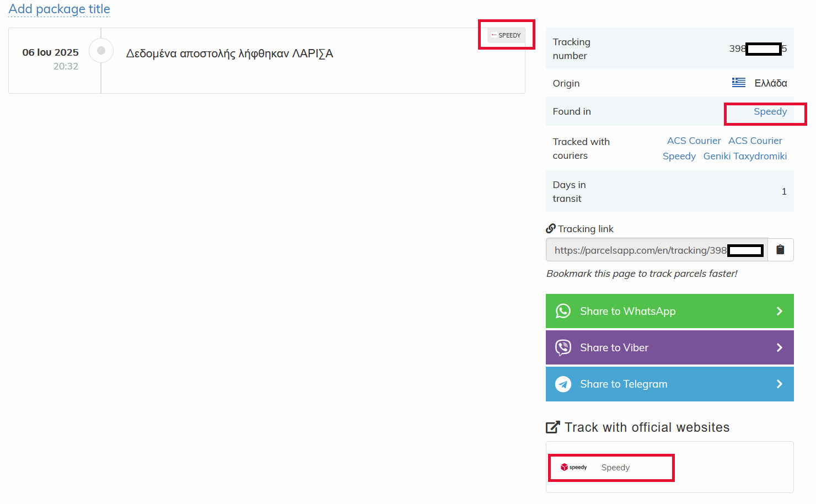Click the SPEEDY courier badge on event

(506, 35)
